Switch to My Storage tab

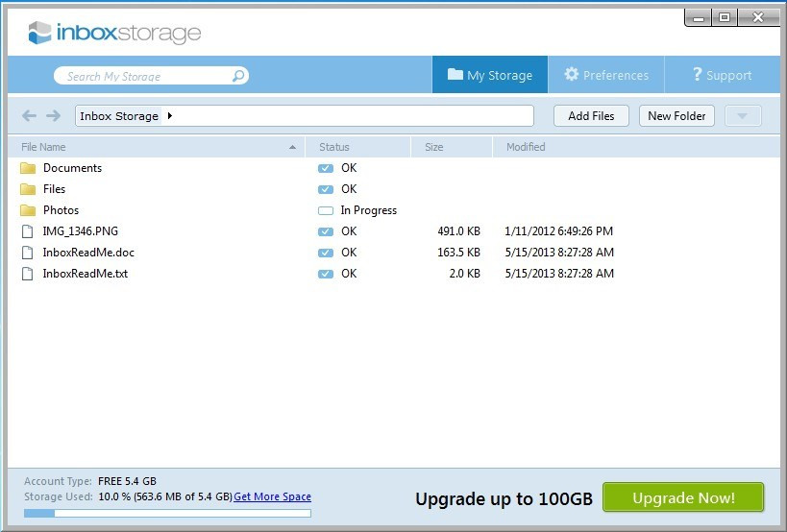coord(490,75)
